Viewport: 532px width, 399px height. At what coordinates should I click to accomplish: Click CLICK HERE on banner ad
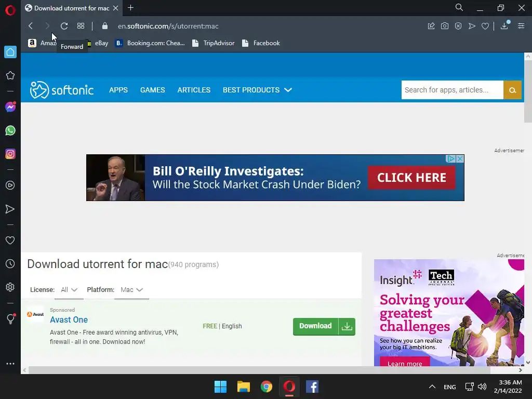(x=411, y=178)
